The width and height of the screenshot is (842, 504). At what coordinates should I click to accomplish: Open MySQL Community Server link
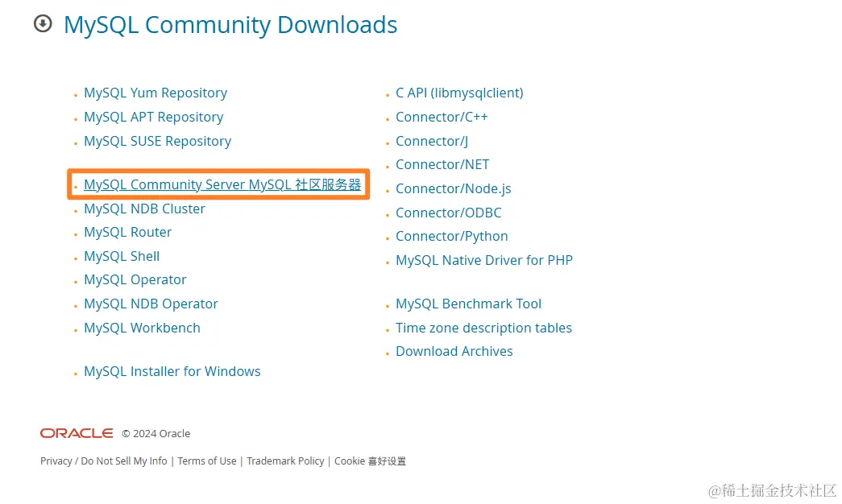222,184
